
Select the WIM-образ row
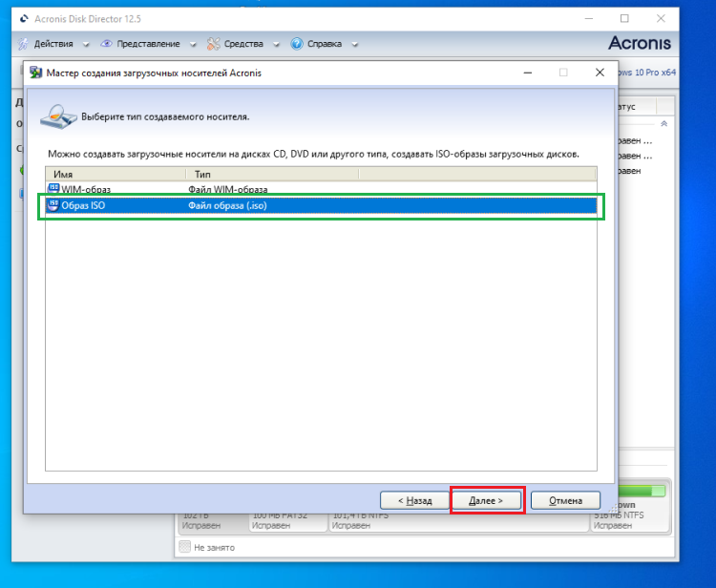point(321,189)
